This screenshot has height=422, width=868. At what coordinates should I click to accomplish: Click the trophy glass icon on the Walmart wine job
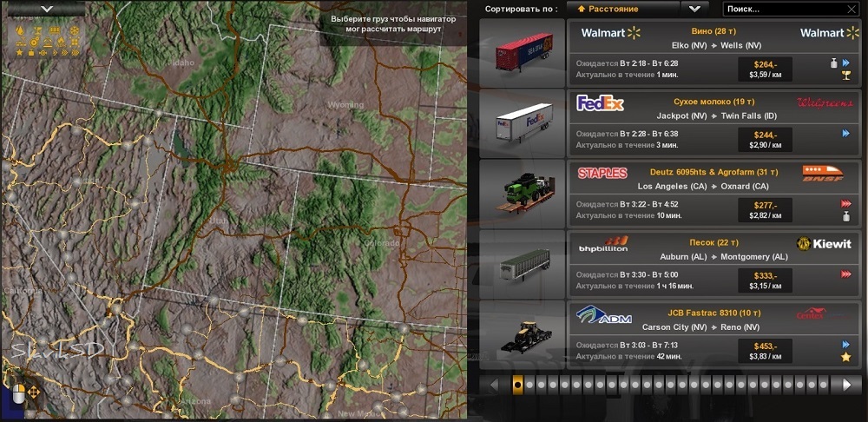pos(845,76)
